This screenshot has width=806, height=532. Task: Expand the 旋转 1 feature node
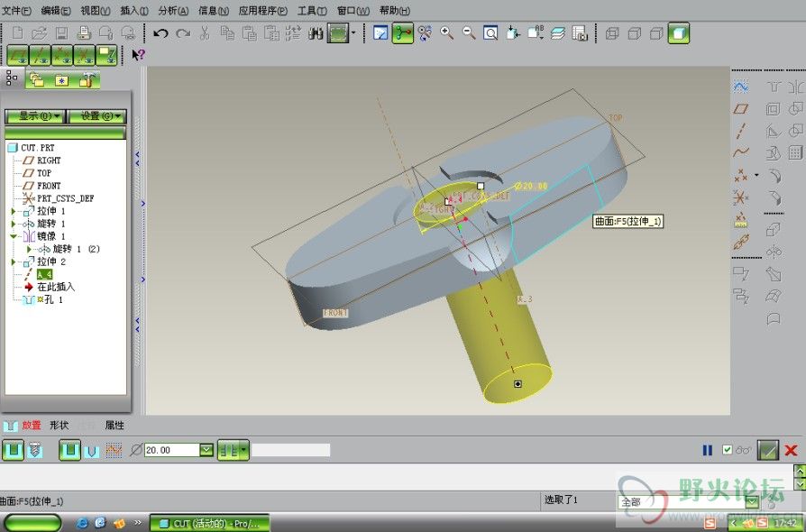[x=14, y=225]
